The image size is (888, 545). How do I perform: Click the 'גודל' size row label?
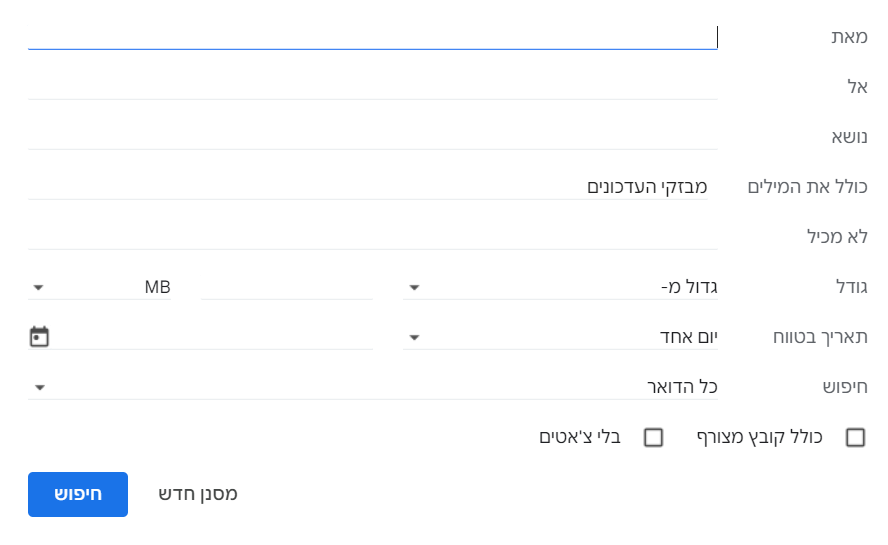point(850,287)
